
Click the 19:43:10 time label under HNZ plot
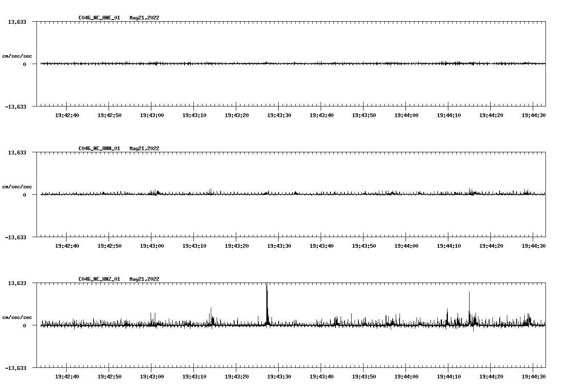click(x=194, y=377)
